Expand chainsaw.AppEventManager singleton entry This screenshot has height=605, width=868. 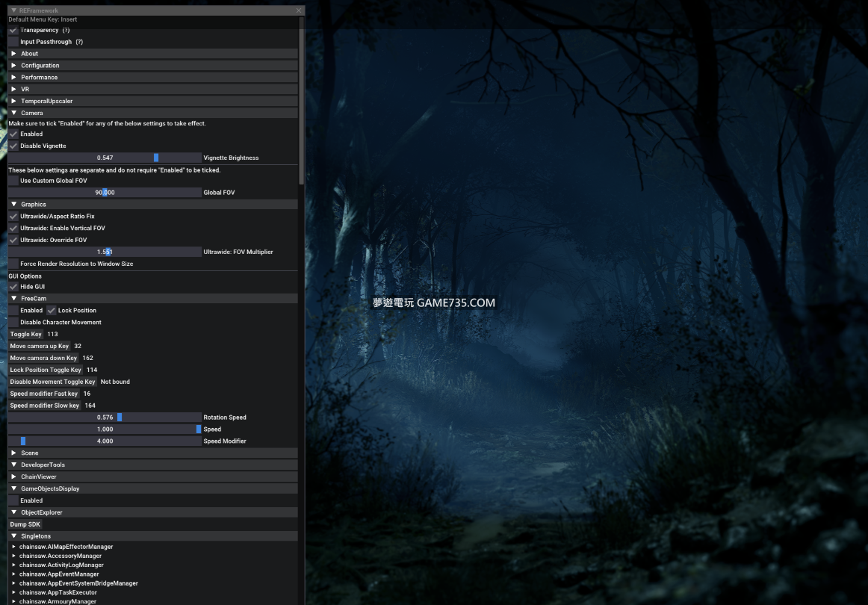point(59,574)
